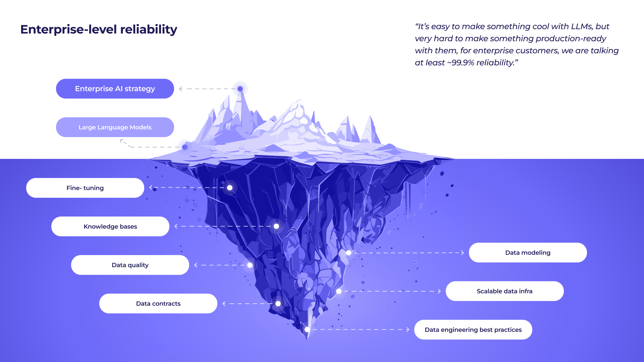Click the Scalable data infra label node
Image resolution: width=644 pixels, height=362 pixels.
pyautogui.click(x=504, y=291)
